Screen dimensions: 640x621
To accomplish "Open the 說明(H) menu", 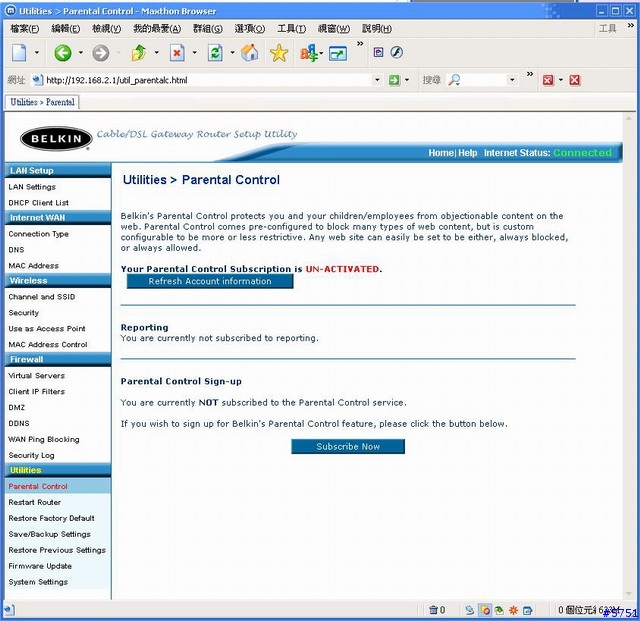I will [x=377, y=29].
